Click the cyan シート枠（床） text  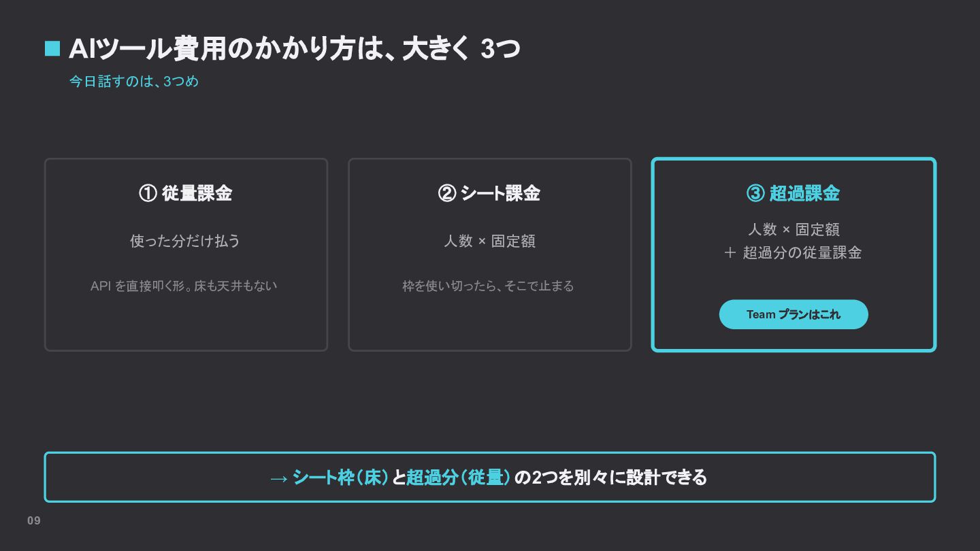pos(341,478)
